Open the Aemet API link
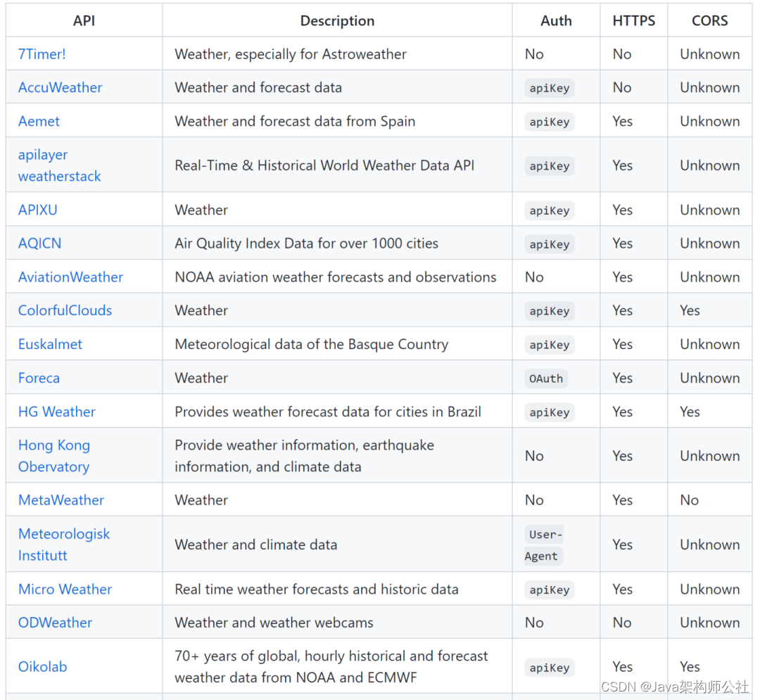This screenshot has height=700, width=760. pyautogui.click(x=39, y=121)
